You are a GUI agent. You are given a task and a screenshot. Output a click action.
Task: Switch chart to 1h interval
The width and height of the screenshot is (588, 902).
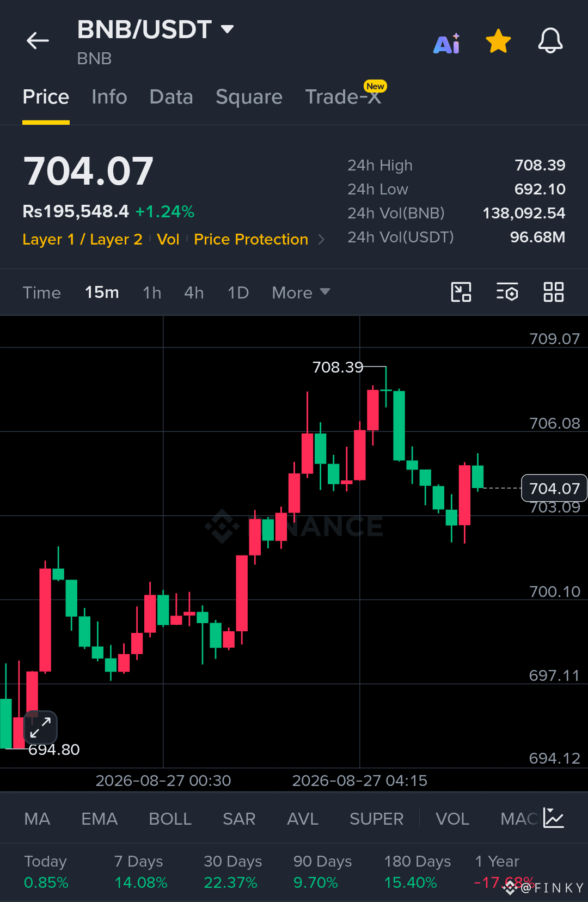tap(152, 292)
